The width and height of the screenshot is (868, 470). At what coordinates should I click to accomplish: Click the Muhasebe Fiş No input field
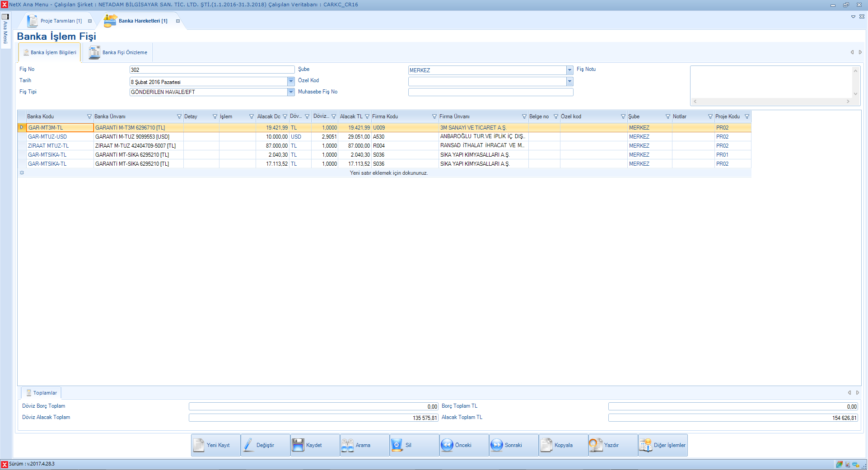490,92
